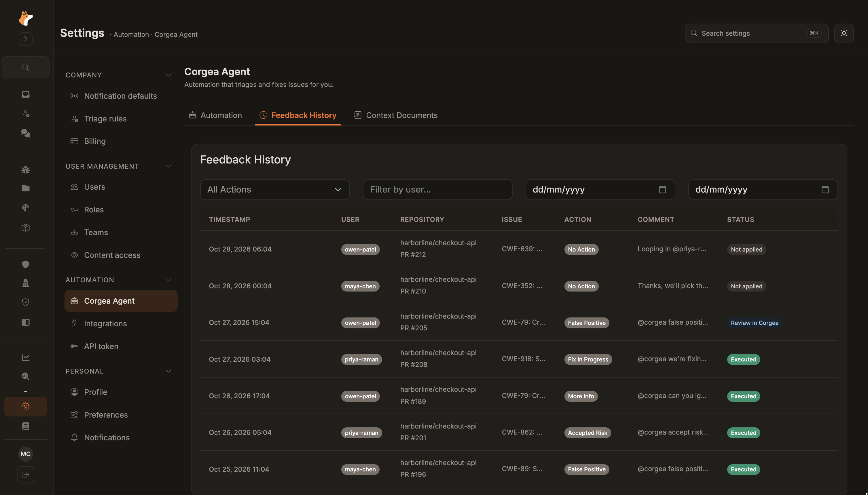The width and height of the screenshot is (868, 495).
Task: Open the first date calendar picker icon
Action: pyautogui.click(x=662, y=189)
